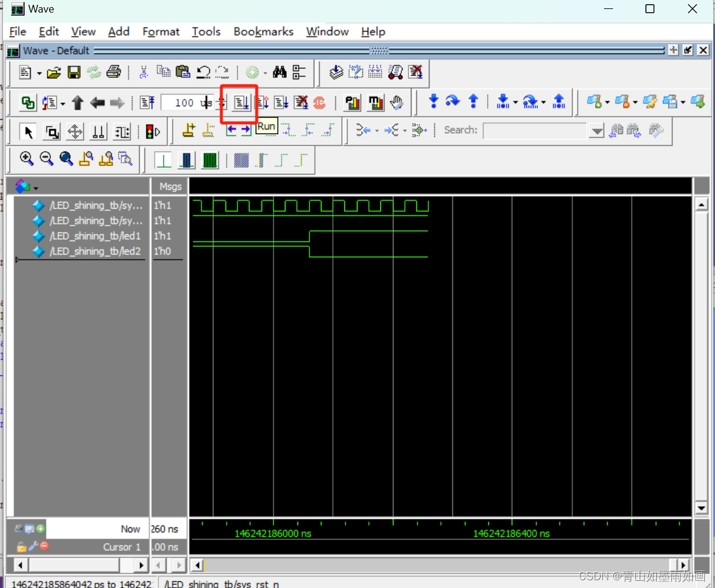Screen dimensions: 715x588
Task: Toggle the Insert Cursor tool
Action: coord(187,131)
